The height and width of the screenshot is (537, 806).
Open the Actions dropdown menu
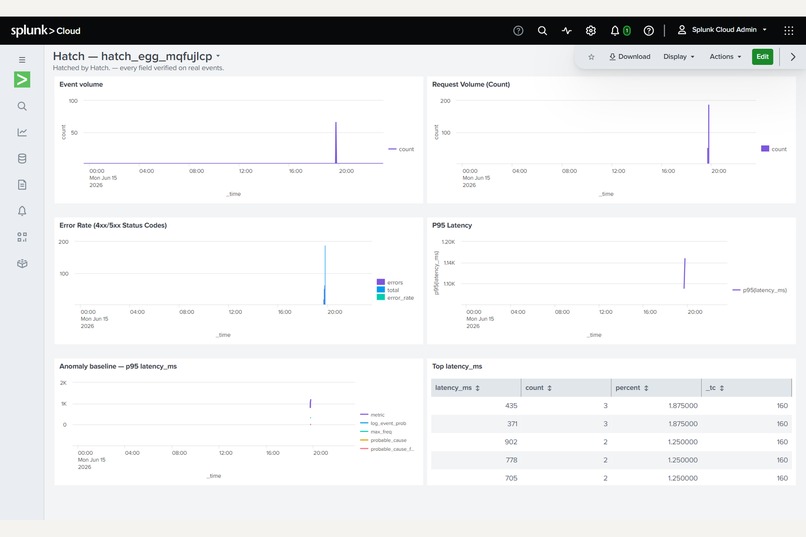point(725,57)
